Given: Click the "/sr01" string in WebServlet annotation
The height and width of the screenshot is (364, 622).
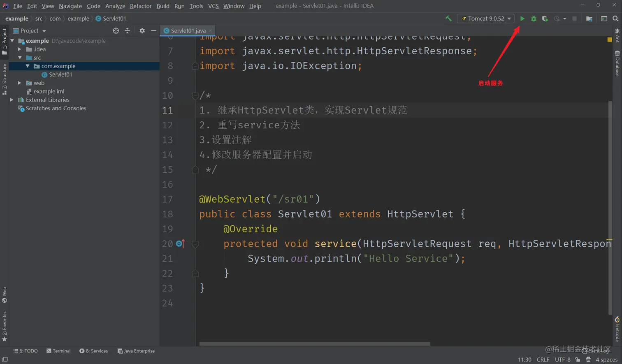Looking at the screenshot, I should [293, 199].
